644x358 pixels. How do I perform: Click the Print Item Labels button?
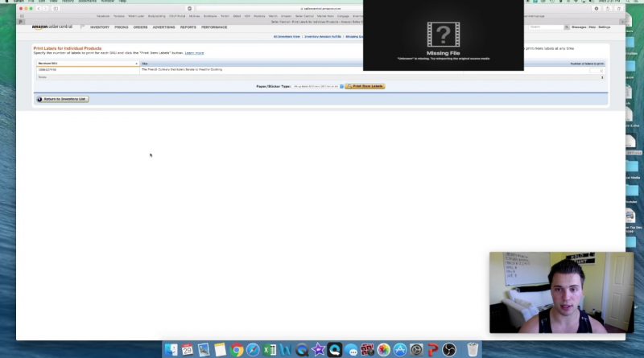click(365, 86)
